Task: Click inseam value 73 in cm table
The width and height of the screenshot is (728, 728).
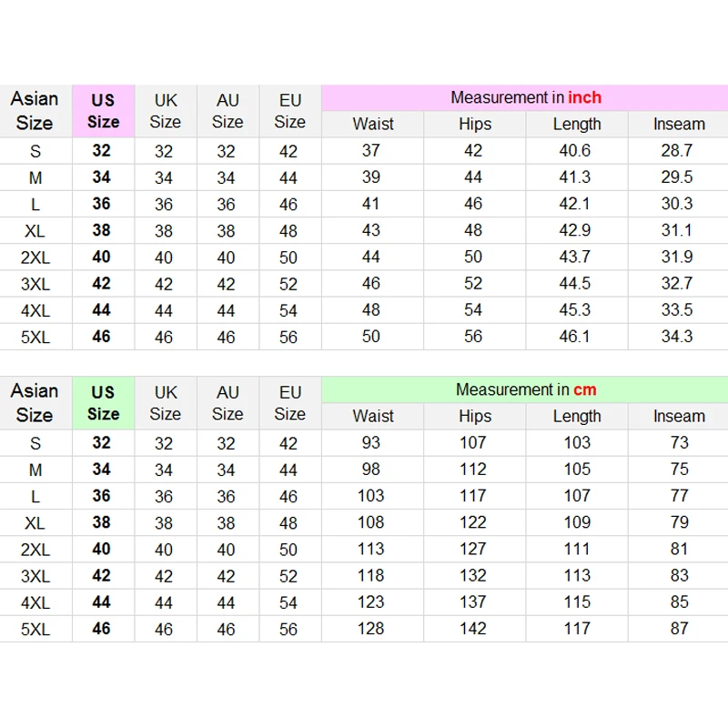Action: click(679, 443)
